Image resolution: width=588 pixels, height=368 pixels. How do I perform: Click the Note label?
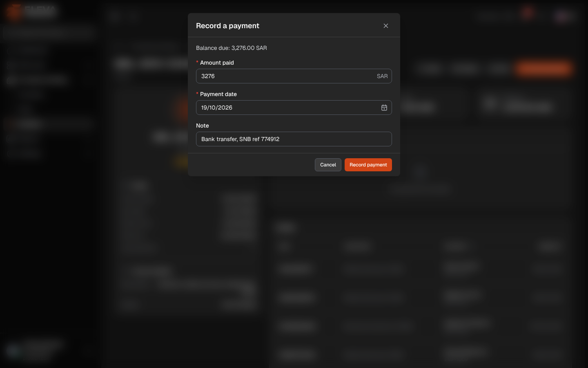click(x=203, y=126)
